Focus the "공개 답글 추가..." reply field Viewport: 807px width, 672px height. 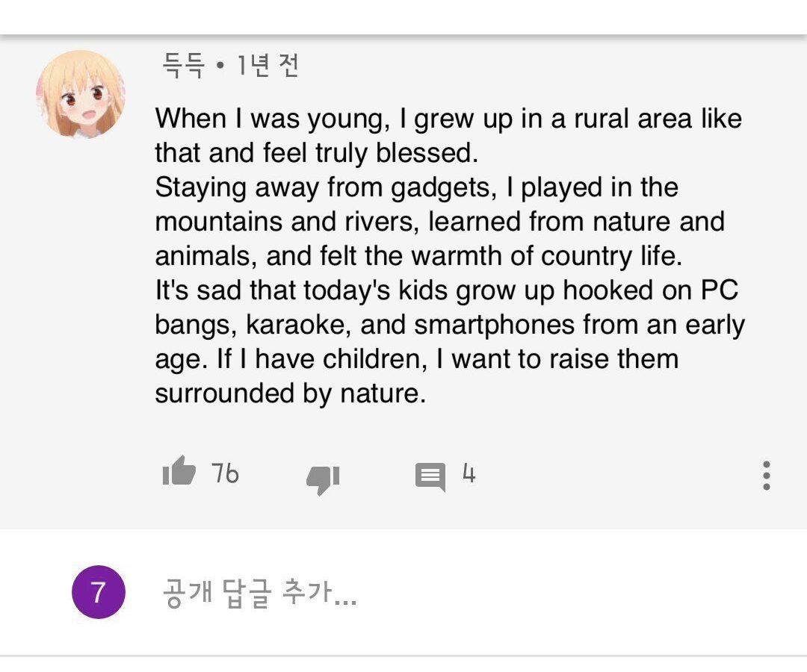(x=259, y=594)
